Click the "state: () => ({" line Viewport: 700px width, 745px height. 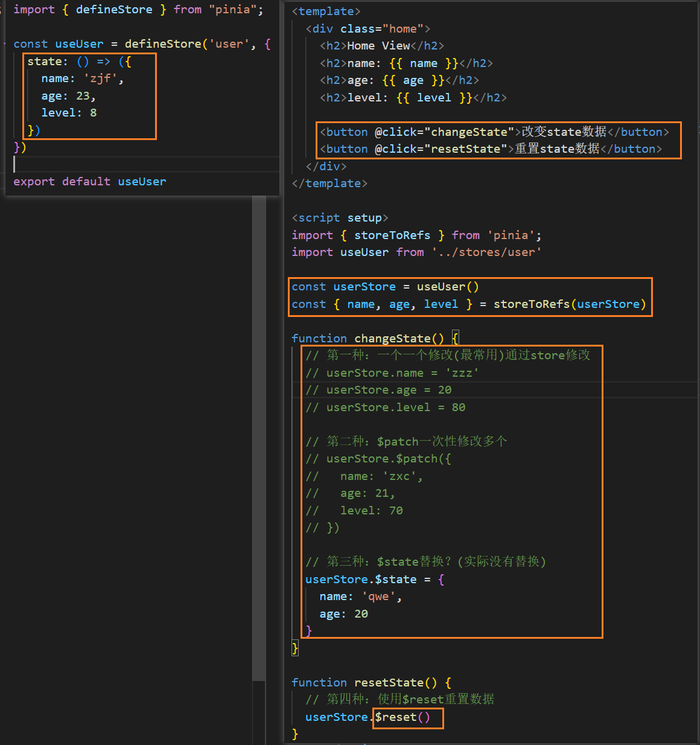pos(79,62)
